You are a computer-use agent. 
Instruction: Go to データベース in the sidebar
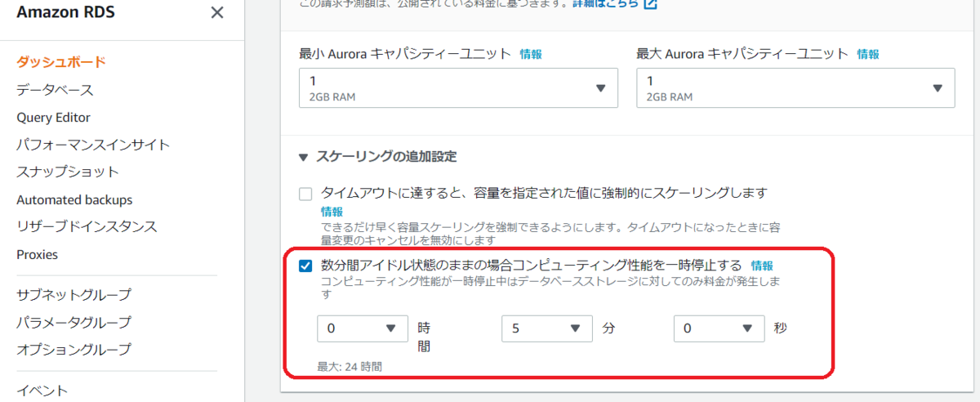click(55, 90)
